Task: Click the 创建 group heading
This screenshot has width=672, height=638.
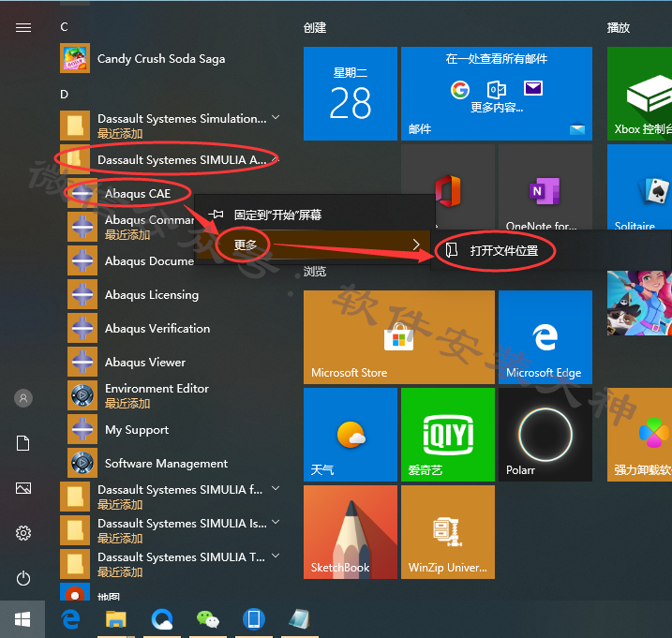Action: coord(315,28)
